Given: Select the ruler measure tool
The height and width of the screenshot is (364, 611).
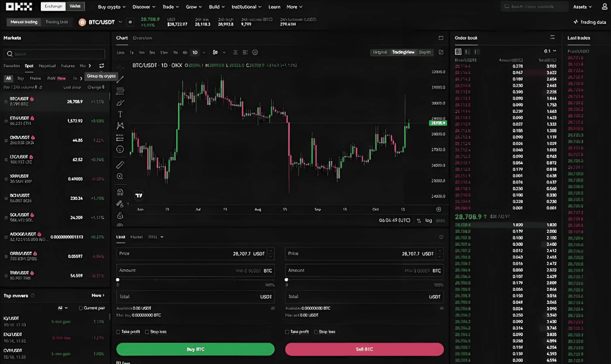Looking at the screenshot, I should click(120, 165).
